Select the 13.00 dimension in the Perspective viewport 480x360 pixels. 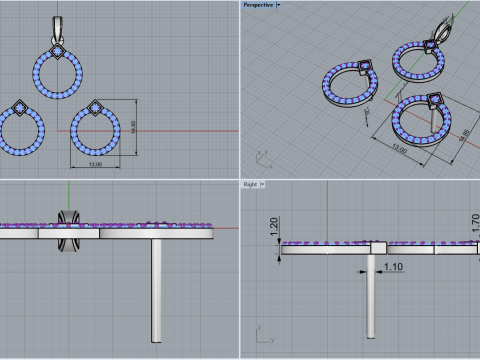coord(399,148)
